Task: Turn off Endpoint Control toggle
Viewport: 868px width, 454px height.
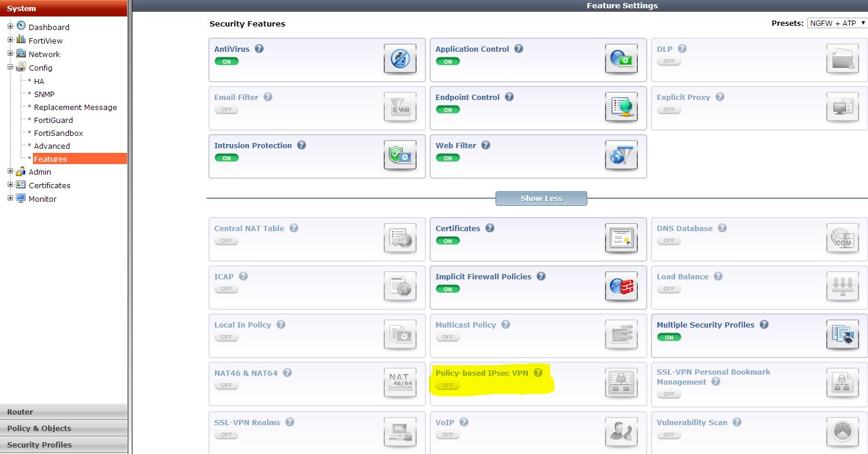Action: point(448,110)
